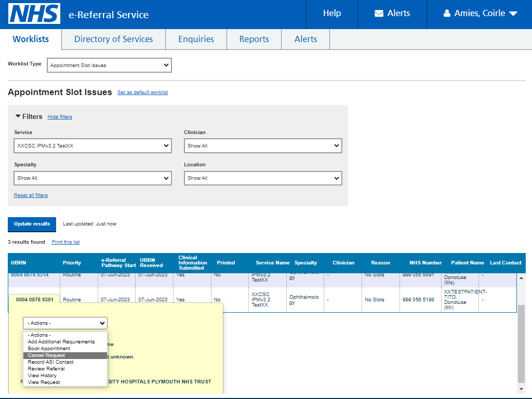The width and height of the screenshot is (532, 399).
Task: Sort by the Specialty column header
Action: point(305,262)
